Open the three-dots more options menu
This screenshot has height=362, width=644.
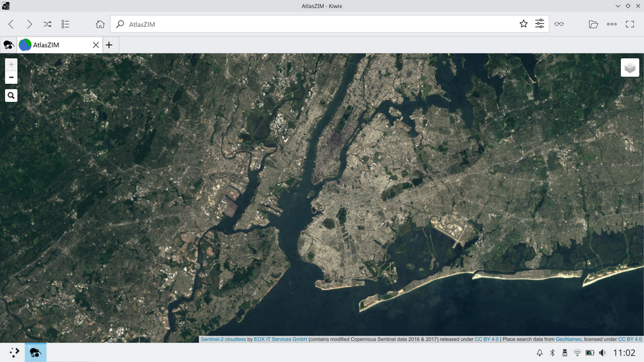(x=611, y=24)
